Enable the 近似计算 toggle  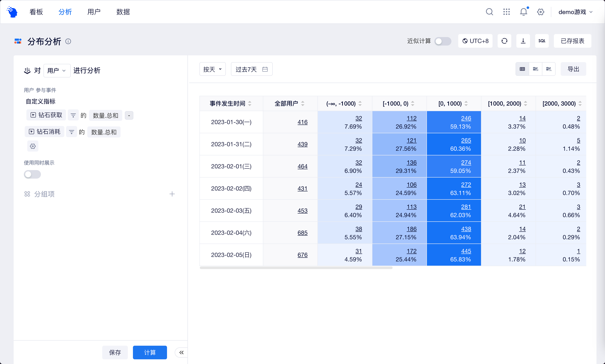pos(443,41)
